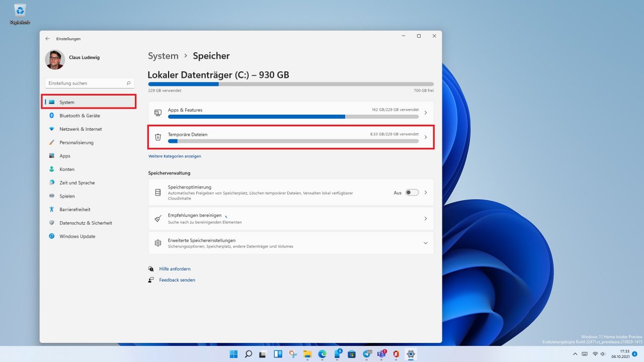Open volume speaker tray icon
The height and width of the screenshot is (362, 644).
(x=603, y=354)
